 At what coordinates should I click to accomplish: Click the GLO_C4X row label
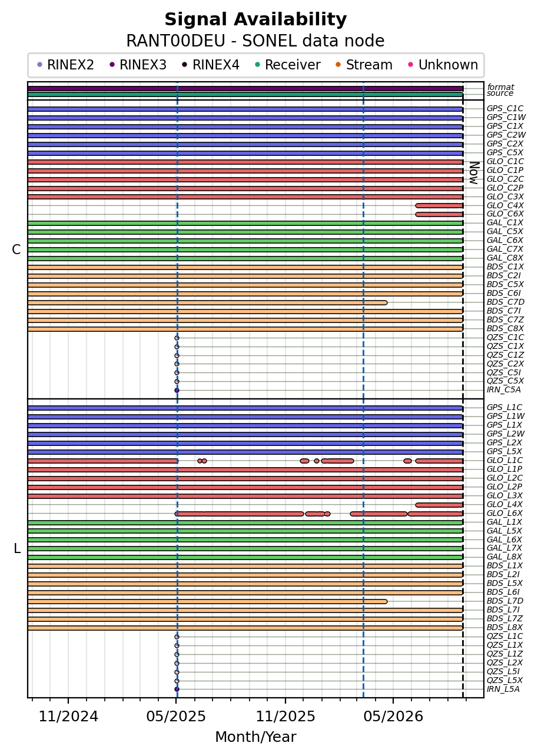(504, 205)
